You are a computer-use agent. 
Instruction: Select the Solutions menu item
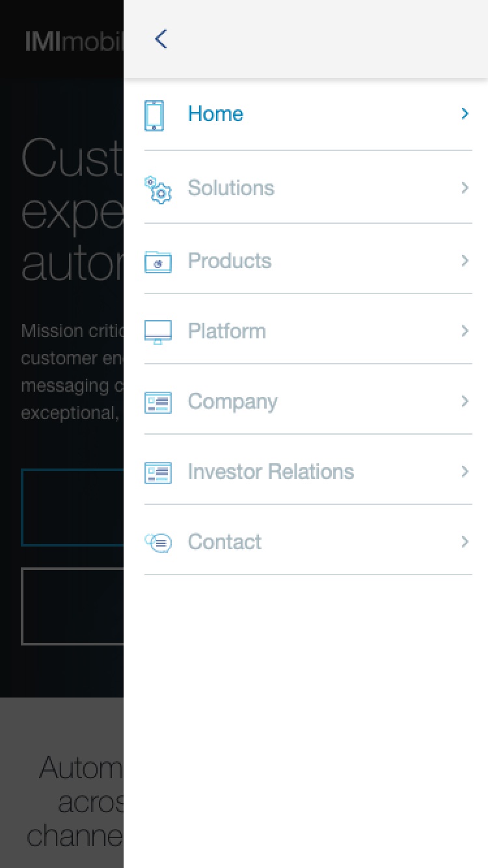point(231,188)
